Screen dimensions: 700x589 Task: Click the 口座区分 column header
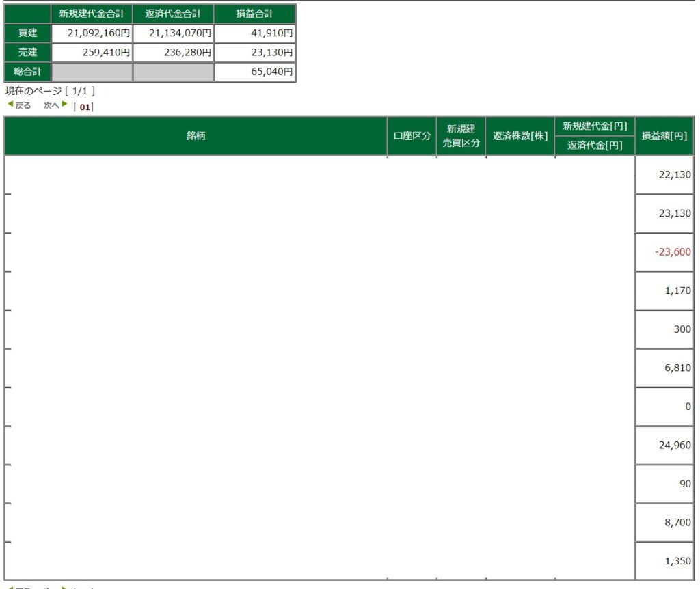[x=412, y=136]
